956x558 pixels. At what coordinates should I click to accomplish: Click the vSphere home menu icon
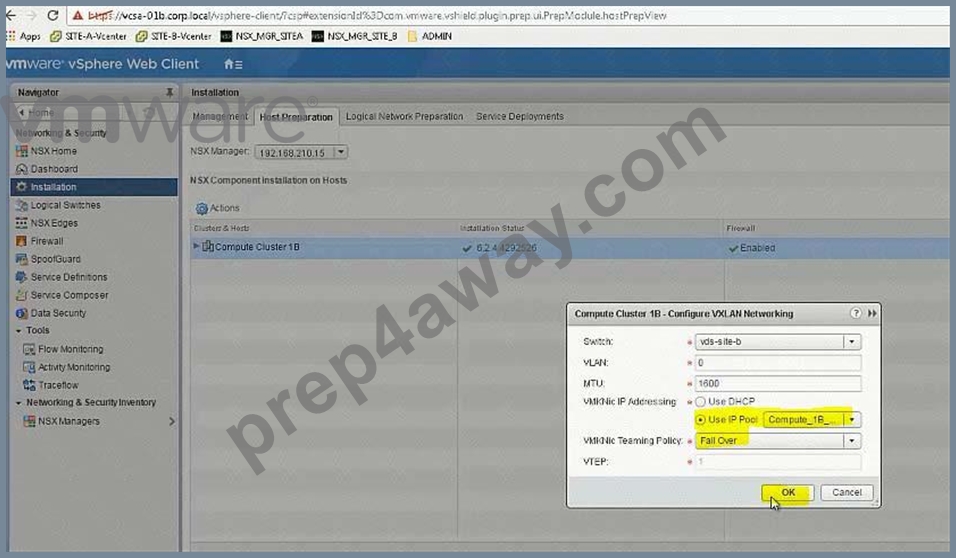point(233,64)
